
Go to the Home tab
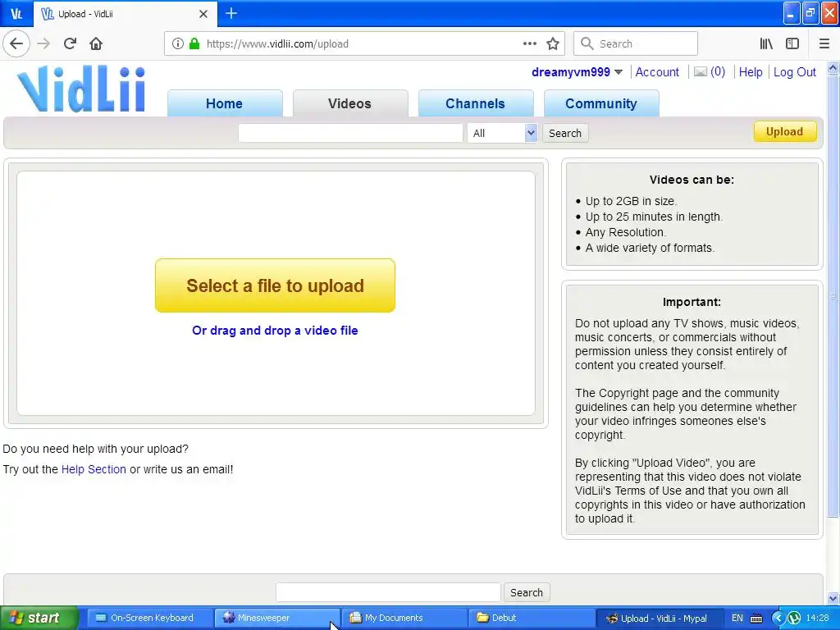pos(225,103)
